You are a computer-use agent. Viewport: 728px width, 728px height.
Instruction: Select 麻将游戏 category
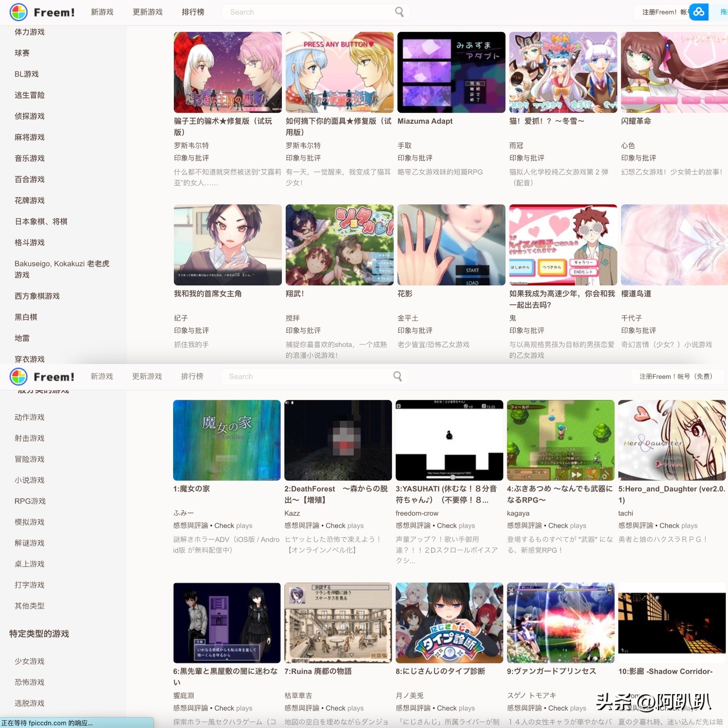click(30, 137)
